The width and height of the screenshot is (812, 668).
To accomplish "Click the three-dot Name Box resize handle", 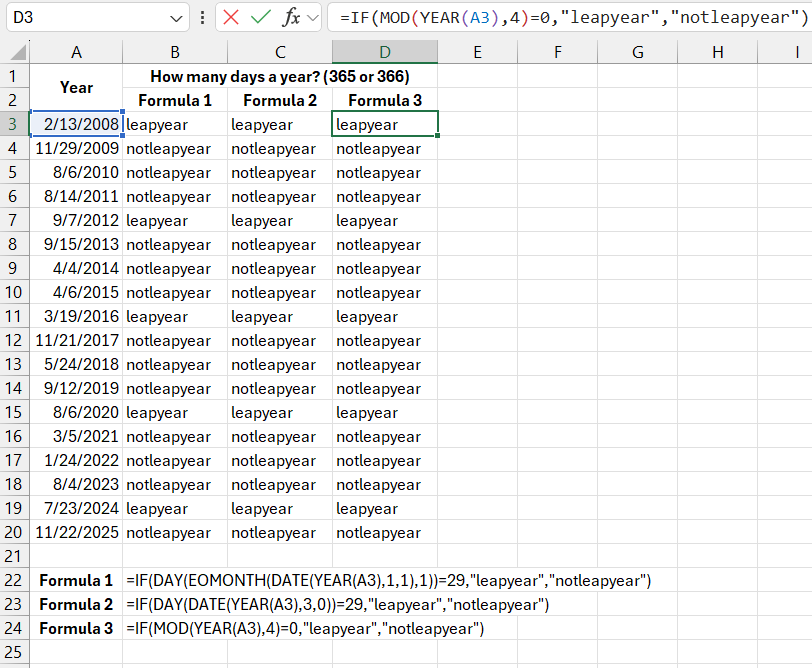I will 203,17.
